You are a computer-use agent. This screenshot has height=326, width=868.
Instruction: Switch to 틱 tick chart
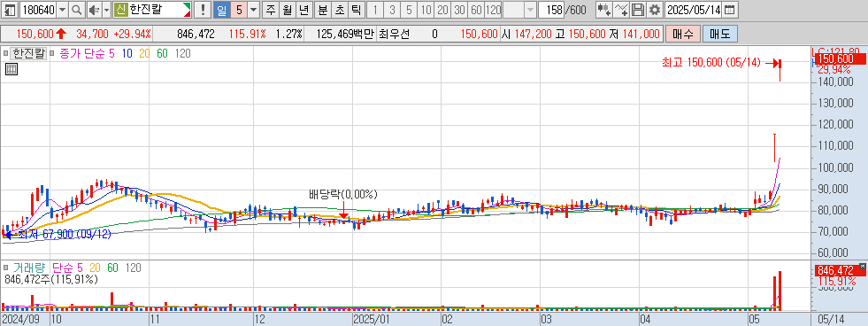(x=356, y=10)
